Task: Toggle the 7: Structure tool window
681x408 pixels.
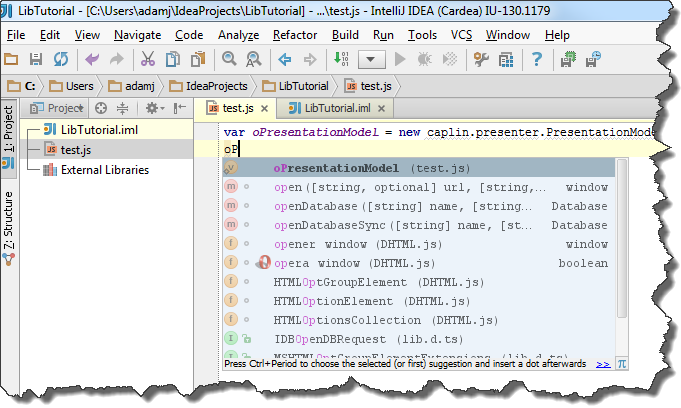Action: tap(9, 228)
